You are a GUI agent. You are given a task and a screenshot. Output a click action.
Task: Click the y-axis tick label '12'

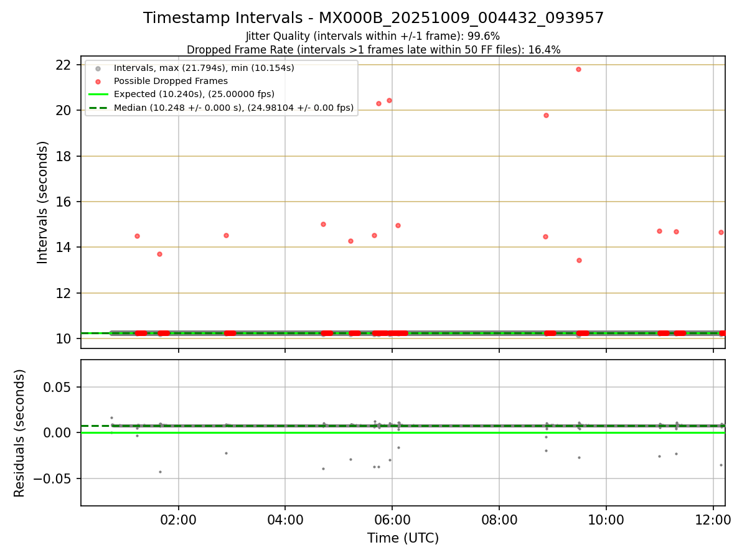point(64,294)
